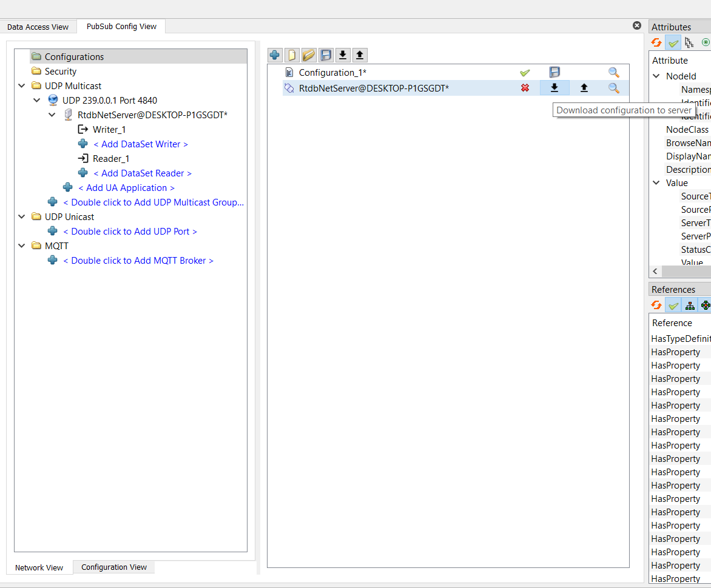Image resolution: width=711 pixels, height=588 pixels.
Task: Click plus icon next to Add UA Application
Action: click(67, 187)
